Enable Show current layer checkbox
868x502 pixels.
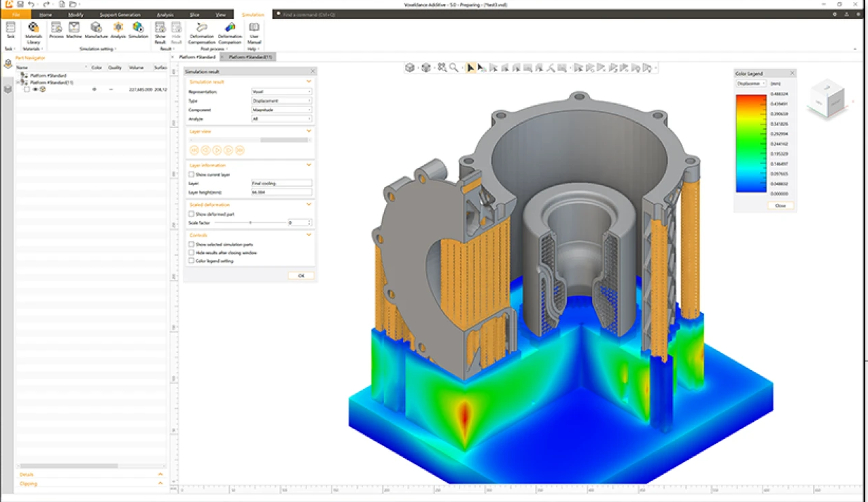(192, 175)
